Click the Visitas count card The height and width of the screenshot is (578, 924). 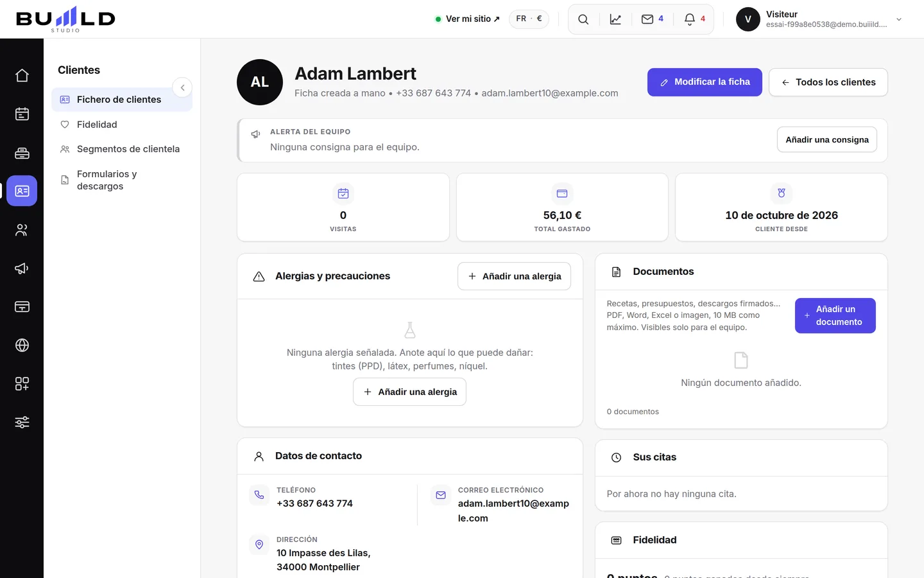coord(343,207)
